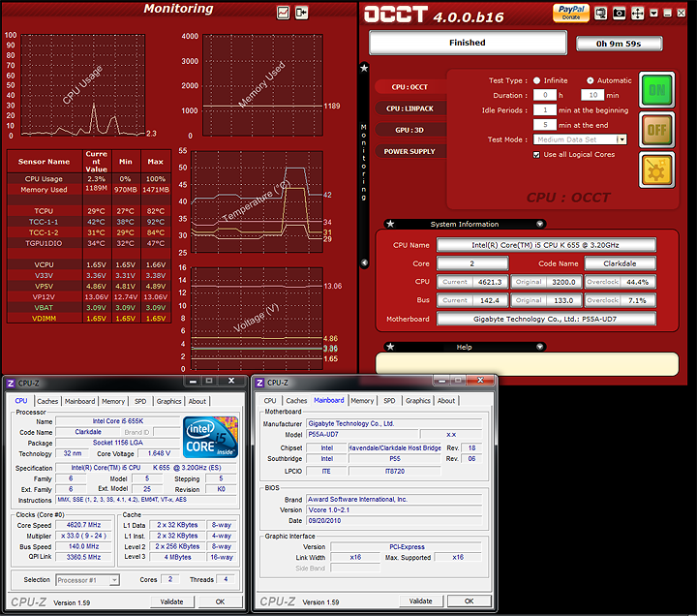The height and width of the screenshot is (616, 697).
Task: Click the Duration hours input field
Action: [545, 95]
